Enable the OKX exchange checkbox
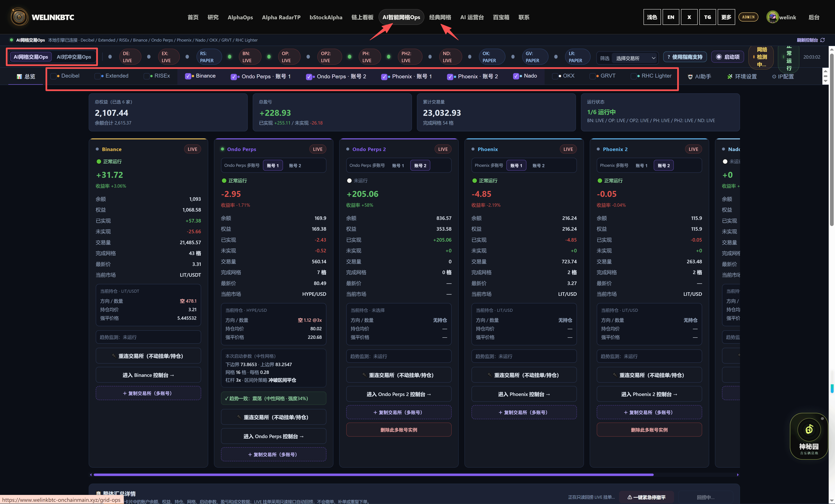Viewport: 835px width, 504px height. coord(555,76)
